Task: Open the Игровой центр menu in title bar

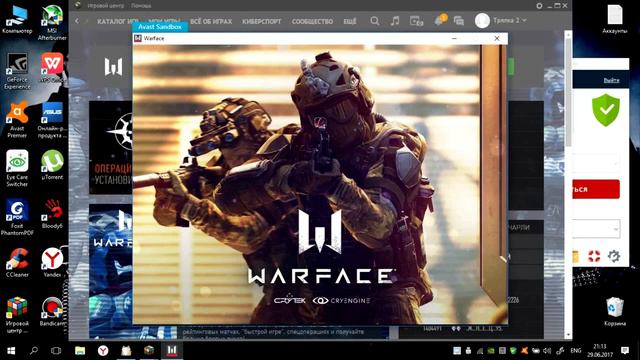Action: click(106, 6)
